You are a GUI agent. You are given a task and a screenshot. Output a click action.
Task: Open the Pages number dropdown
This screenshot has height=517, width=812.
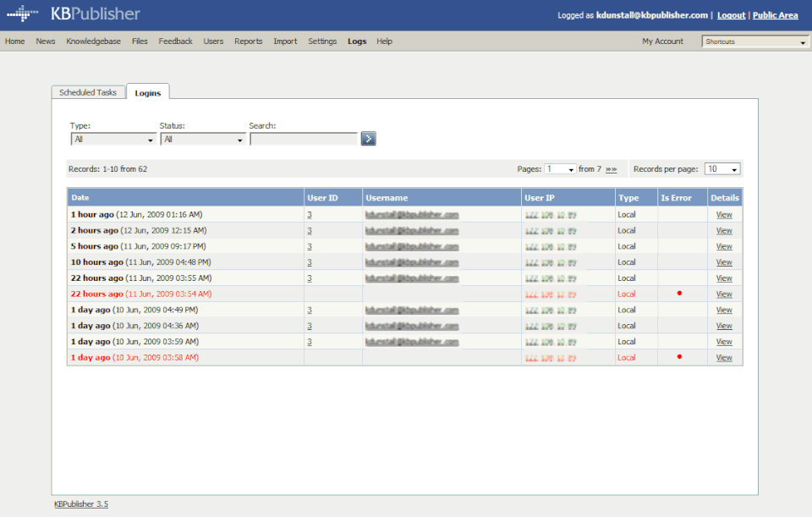(560, 169)
